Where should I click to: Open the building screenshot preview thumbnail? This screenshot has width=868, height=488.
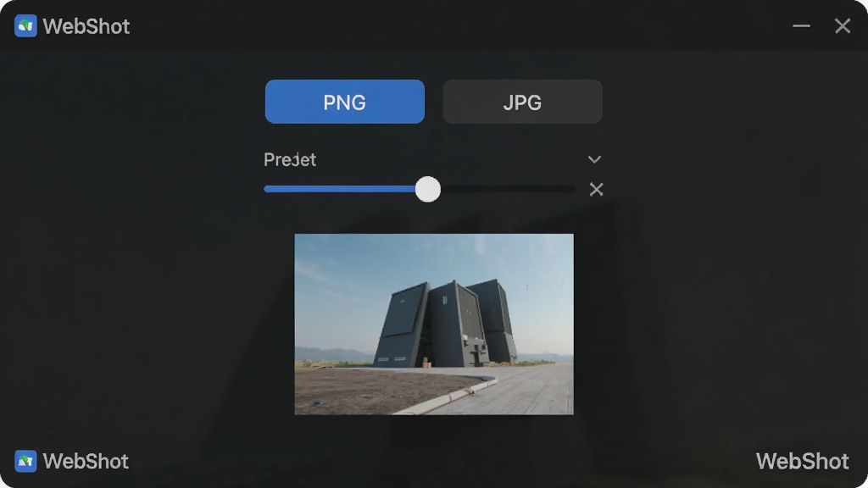434,324
